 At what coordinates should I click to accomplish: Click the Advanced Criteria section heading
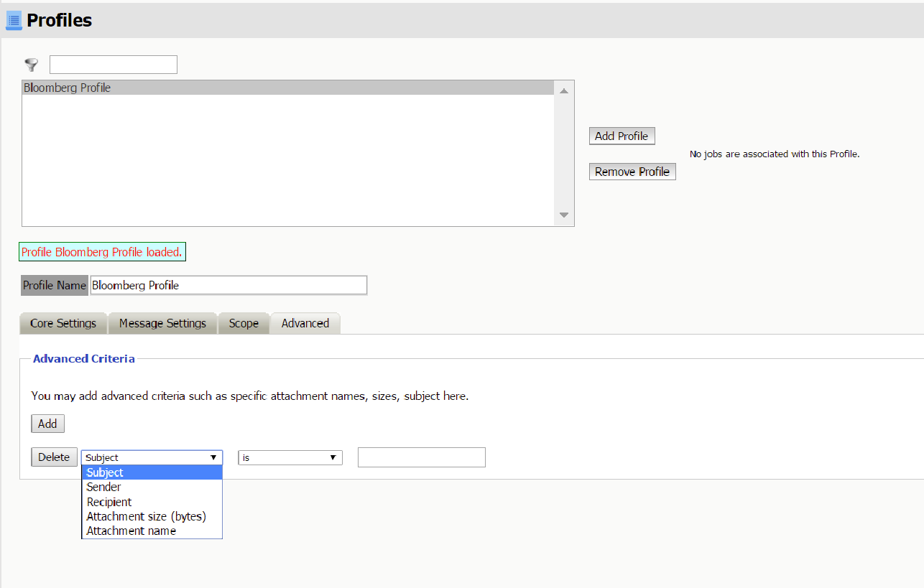coord(84,358)
